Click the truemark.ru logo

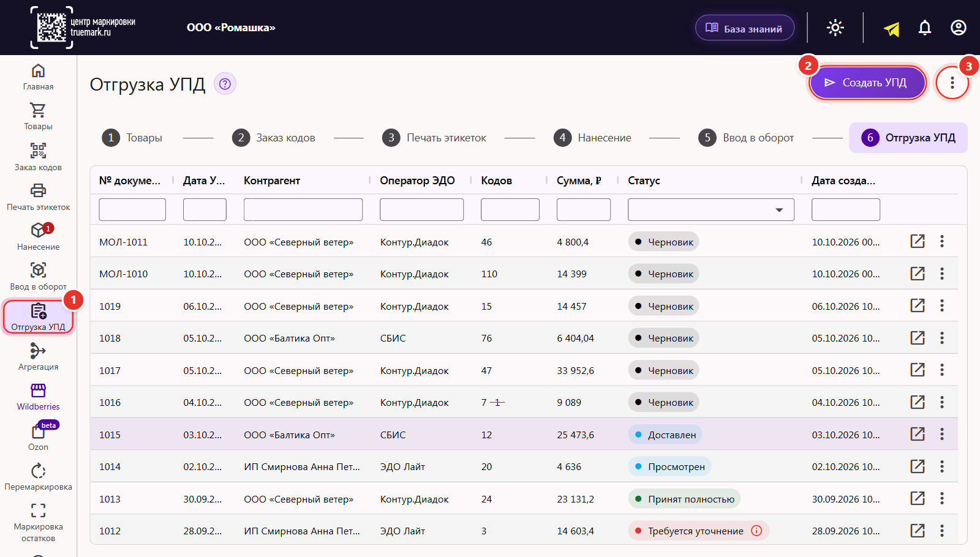[x=83, y=28]
